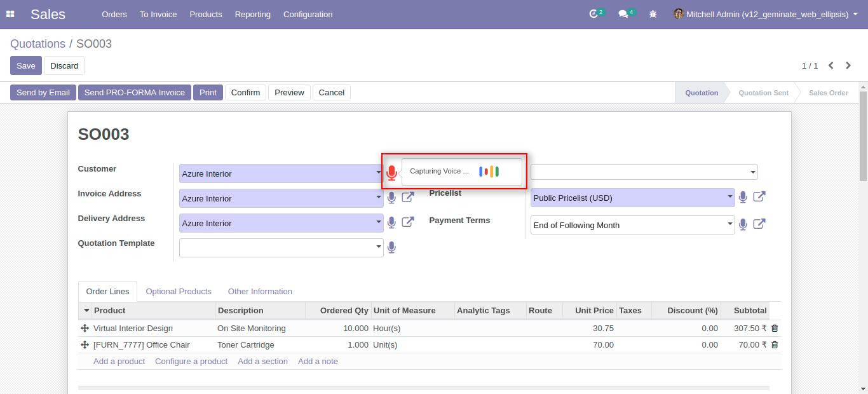Open the Mitchell Admin user menu
Viewport: 868px width, 394px height.
764,13
